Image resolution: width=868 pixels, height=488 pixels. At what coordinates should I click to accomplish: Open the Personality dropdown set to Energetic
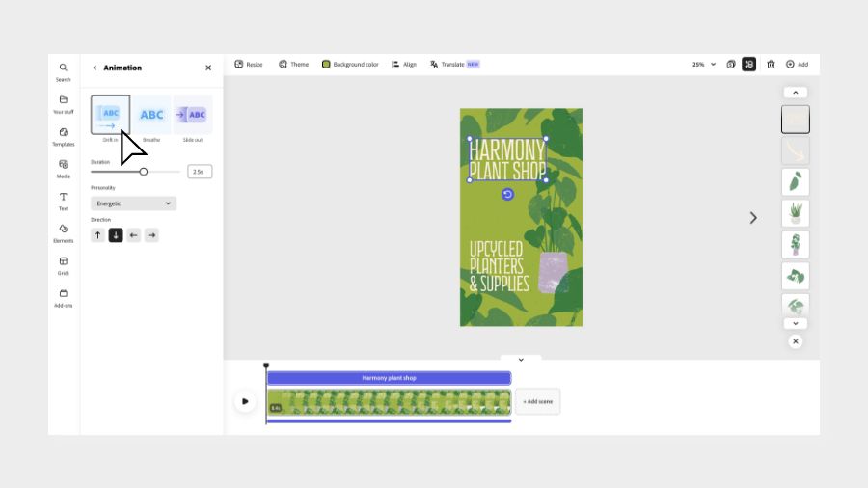pos(133,203)
